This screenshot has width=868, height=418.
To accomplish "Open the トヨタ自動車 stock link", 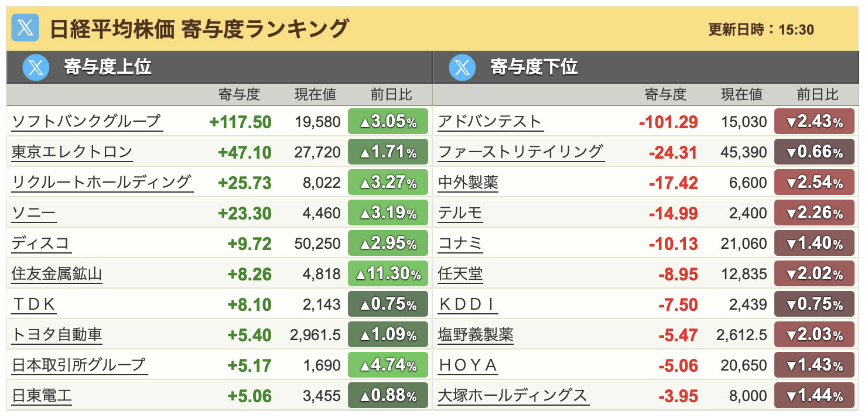I will coord(57,334).
